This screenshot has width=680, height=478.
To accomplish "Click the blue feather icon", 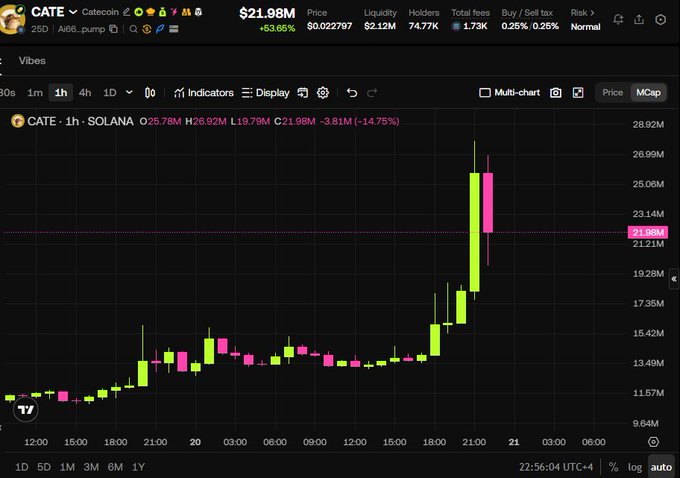I will (160, 29).
